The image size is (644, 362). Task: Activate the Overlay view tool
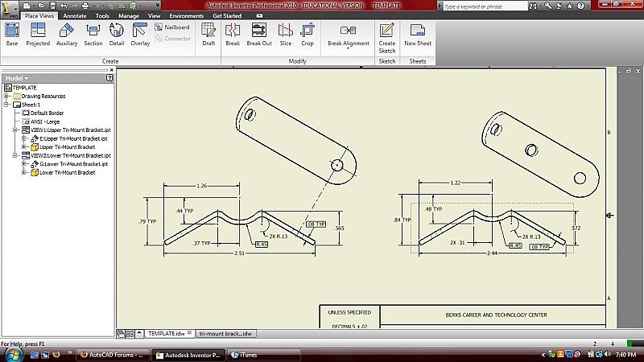pos(140,35)
